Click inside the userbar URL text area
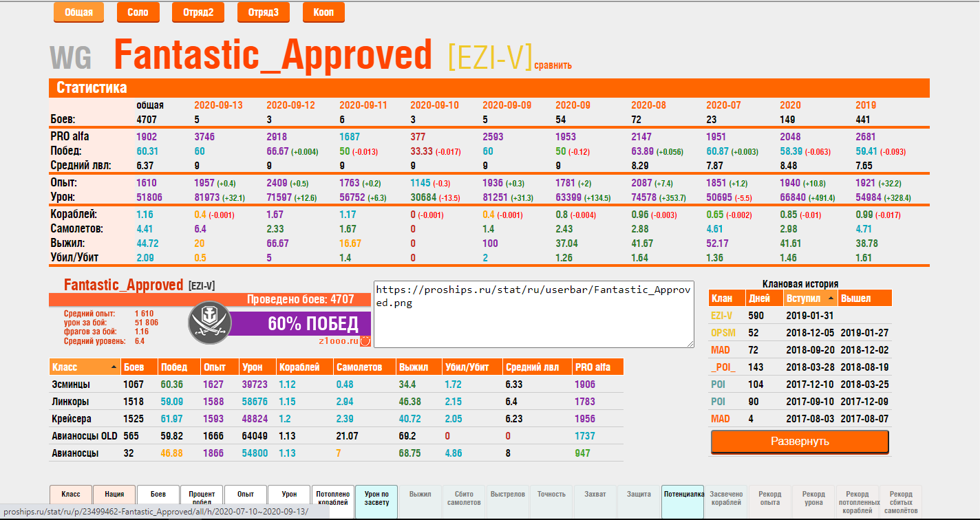 click(x=533, y=313)
